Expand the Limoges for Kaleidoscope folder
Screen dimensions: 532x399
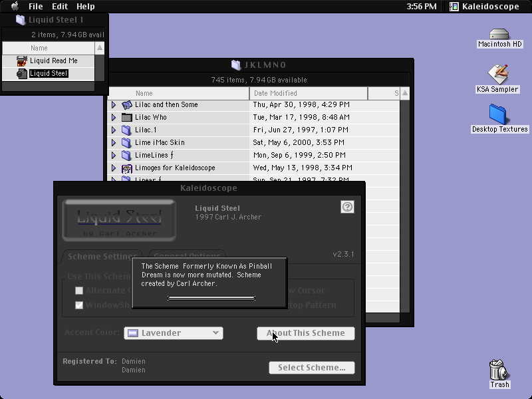pyautogui.click(x=114, y=168)
